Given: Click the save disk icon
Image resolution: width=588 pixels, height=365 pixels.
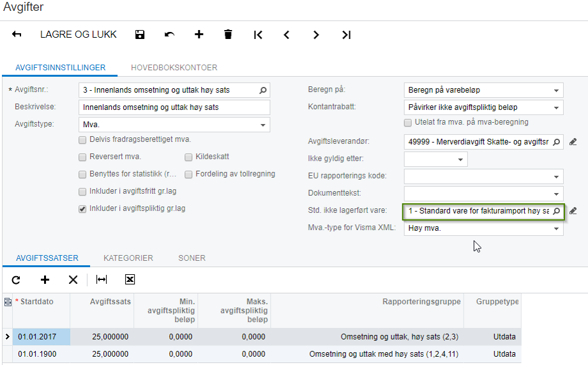Looking at the screenshot, I should 140,35.
